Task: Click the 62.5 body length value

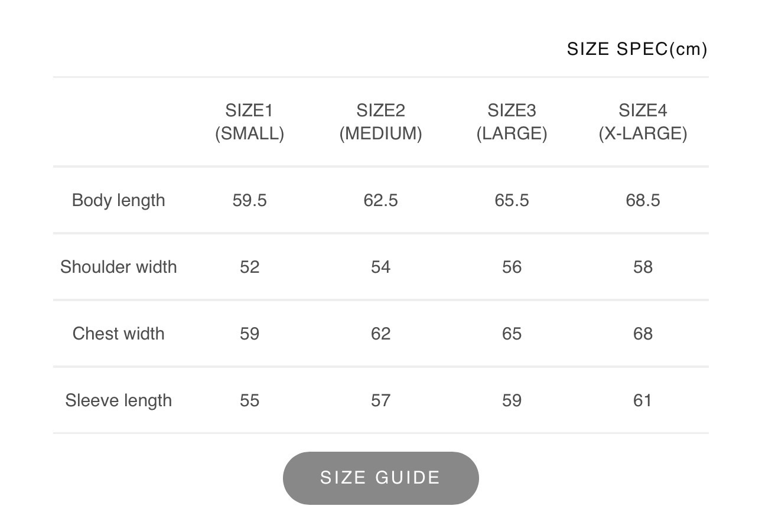Action: (x=380, y=200)
